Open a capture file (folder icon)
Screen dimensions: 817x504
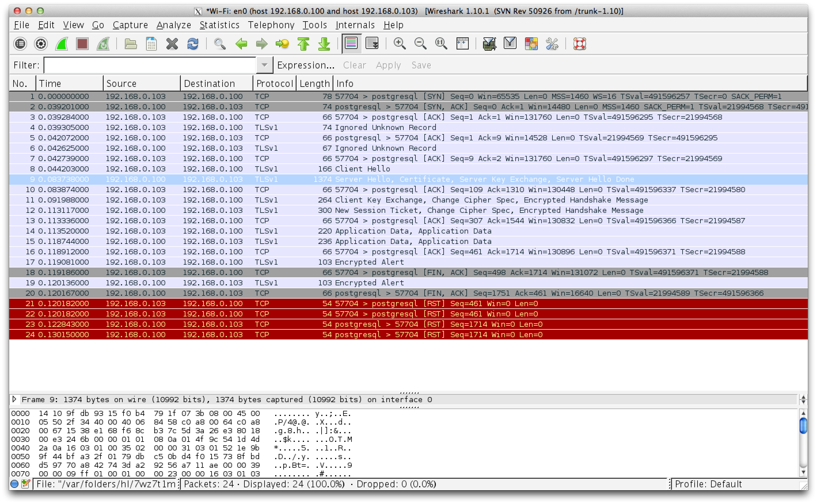pyautogui.click(x=130, y=44)
